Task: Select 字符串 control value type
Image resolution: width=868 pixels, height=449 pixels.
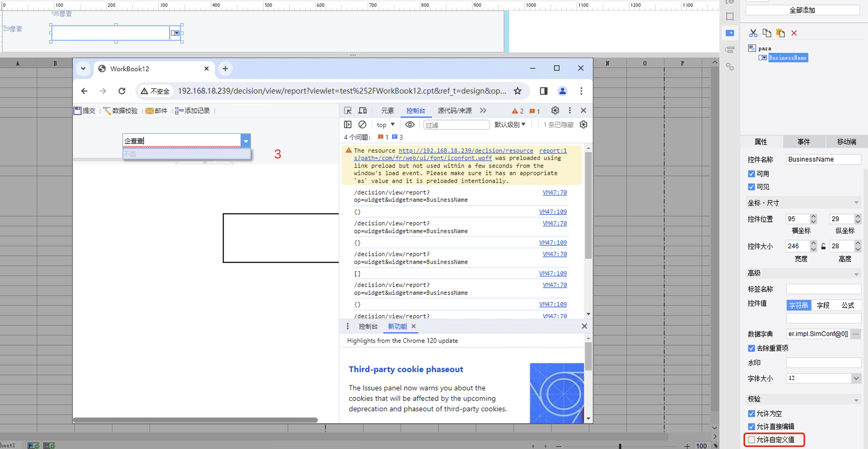Action: tap(798, 305)
